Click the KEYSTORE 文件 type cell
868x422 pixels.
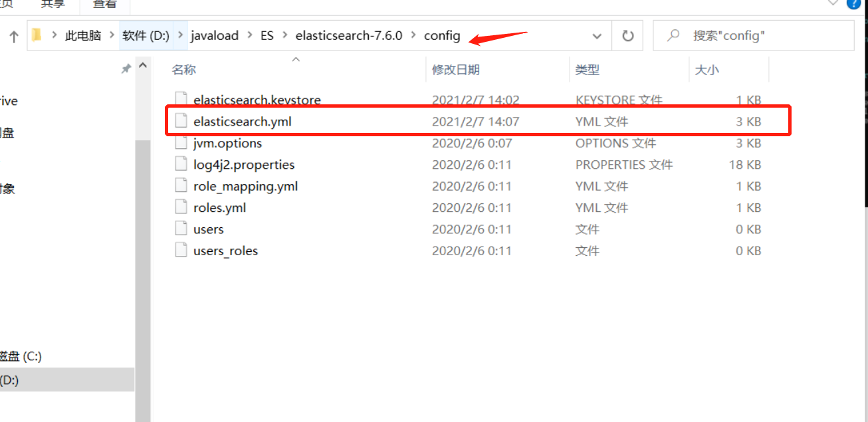click(619, 100)
